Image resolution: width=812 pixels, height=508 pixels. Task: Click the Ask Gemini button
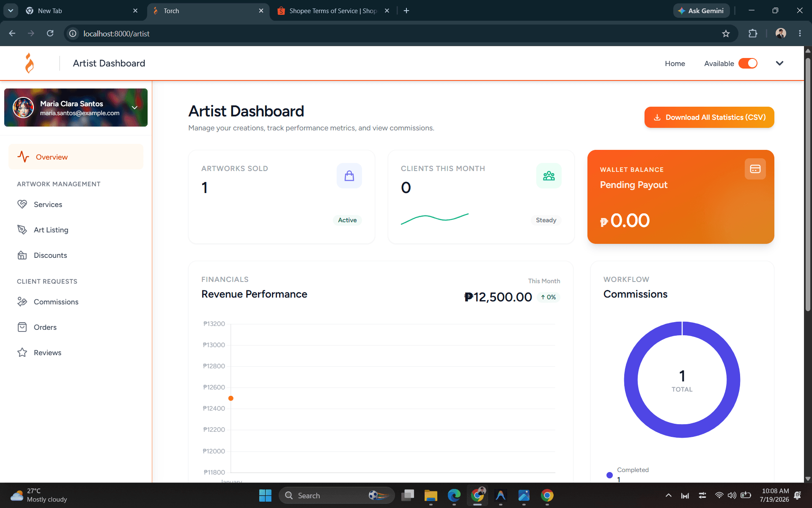click(x=701, y=11)
